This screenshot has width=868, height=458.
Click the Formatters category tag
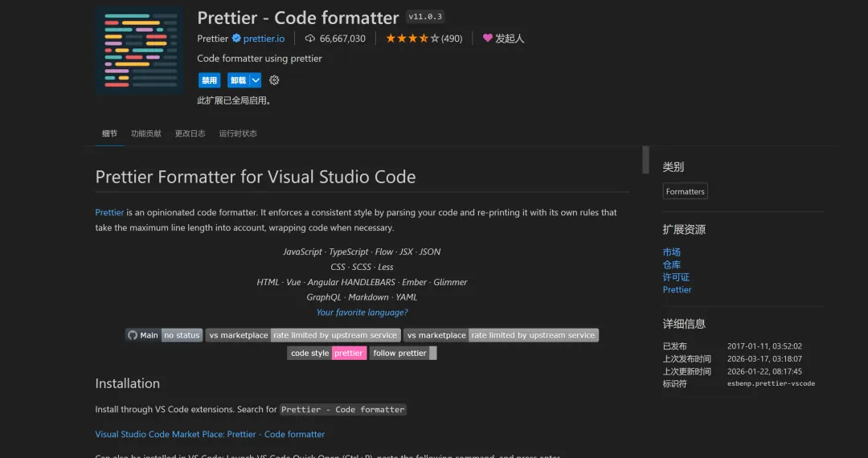pos(685,191)
